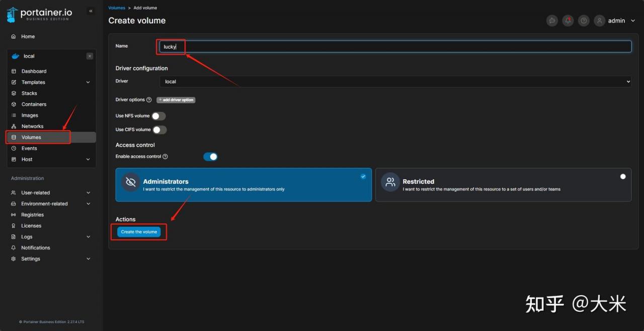Open Containers from the sidebar

(x=34, y=105)
